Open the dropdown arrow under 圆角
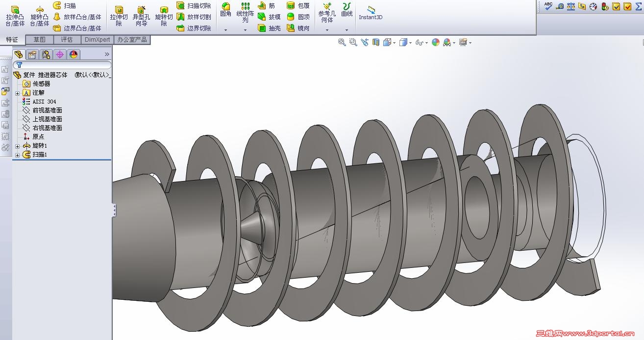Viewport: 644px width, 340px height. click(x=226, y=30)
